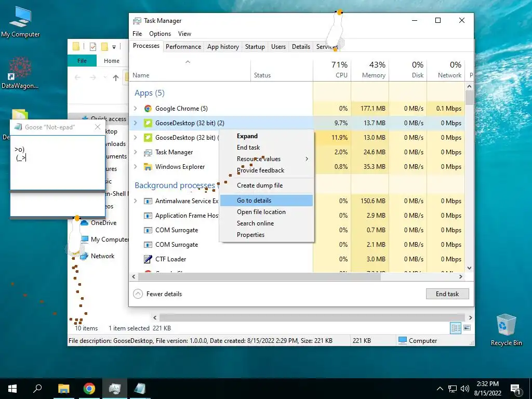Click the taskbar clock showing 2:32 PM

tap(487, 389)
